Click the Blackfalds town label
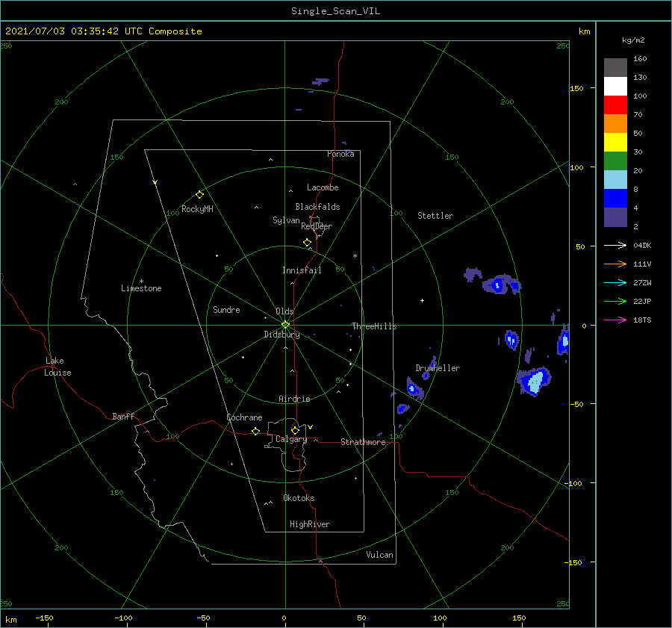Screen dimensions: 672x628 click(x=317, y=207)
